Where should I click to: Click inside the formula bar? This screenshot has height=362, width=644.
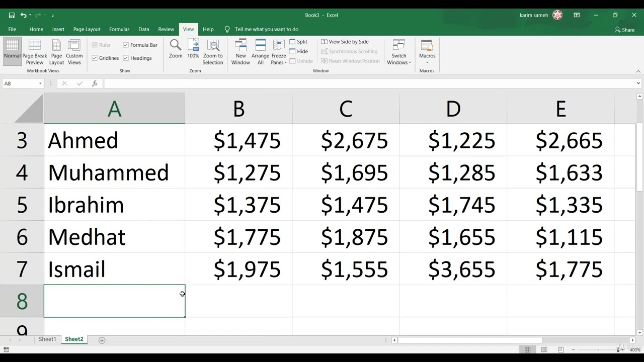(370, 83)
